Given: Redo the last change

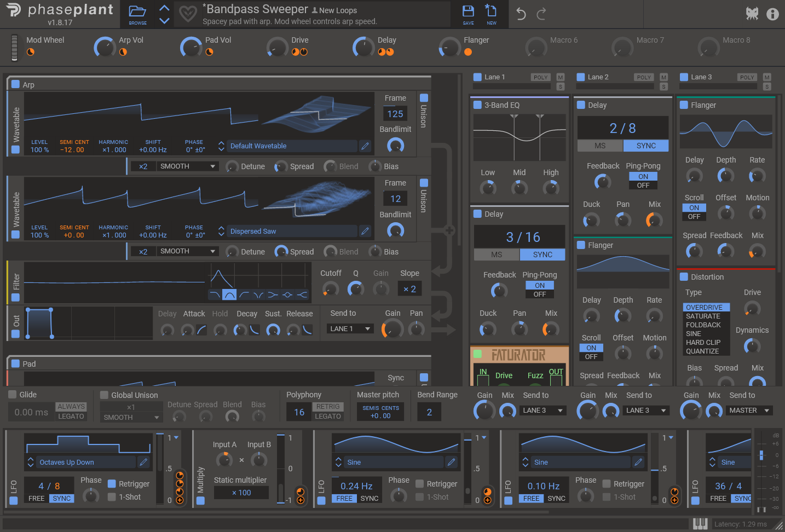Looking at the screenshot, I should click(541, 14).
